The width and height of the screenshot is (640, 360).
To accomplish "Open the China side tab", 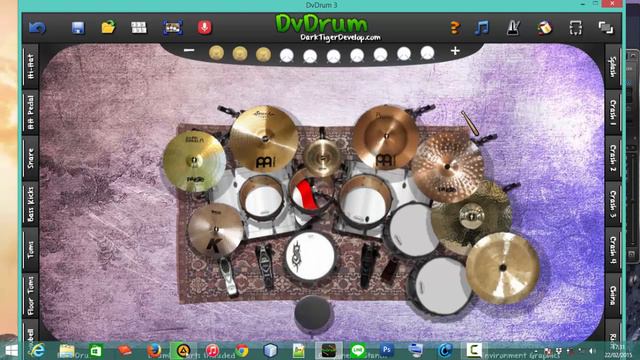I will [x=612, y=295].
